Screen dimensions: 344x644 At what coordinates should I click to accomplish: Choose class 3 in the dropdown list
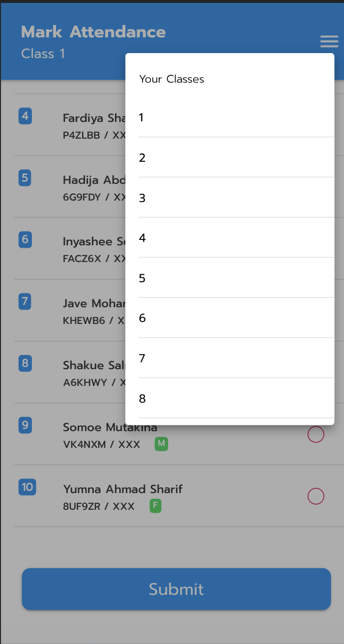[229, 198]
